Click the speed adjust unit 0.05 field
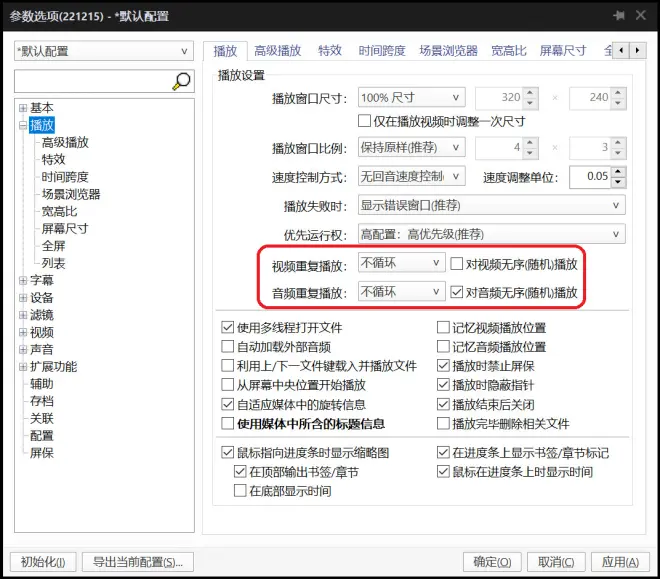660x579 pixels. tap(590, 177)
